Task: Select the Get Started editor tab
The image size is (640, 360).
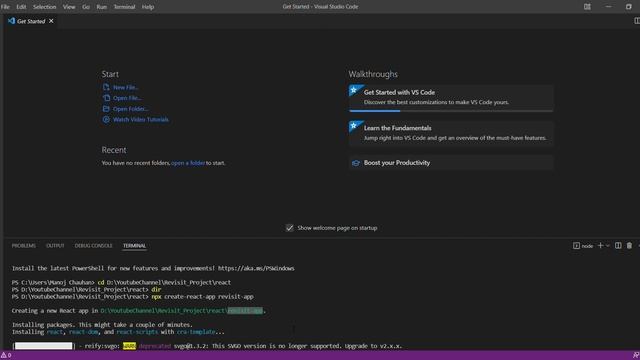Action: [31, 21]
